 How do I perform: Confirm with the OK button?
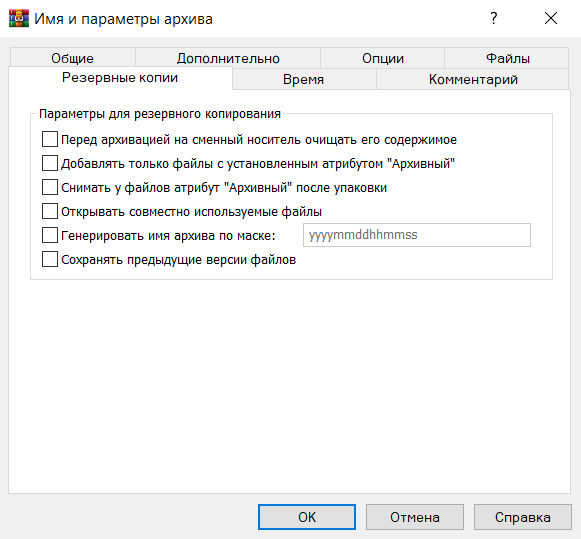pyautogui.click(x=307, y=517)
